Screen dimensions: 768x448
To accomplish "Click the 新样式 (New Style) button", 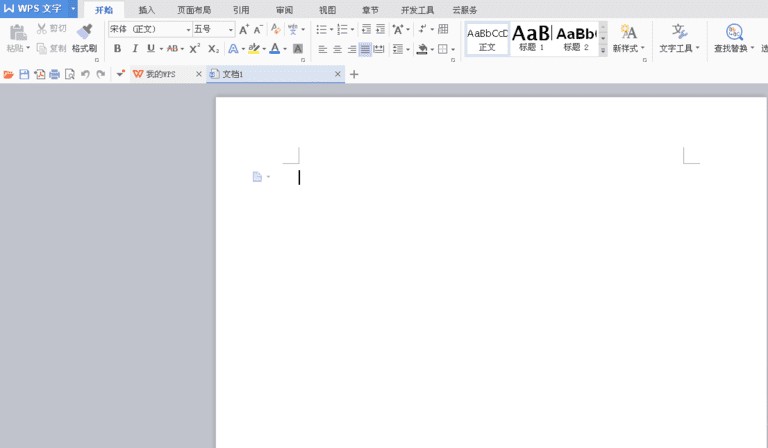I will click(x=628, y=38).
